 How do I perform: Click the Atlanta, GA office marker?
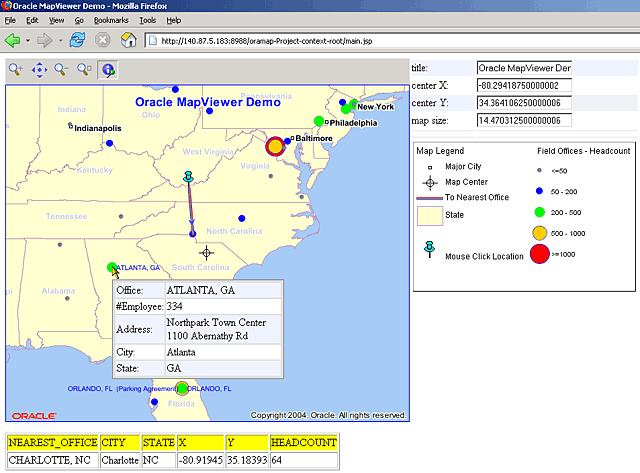pos(112,268)
